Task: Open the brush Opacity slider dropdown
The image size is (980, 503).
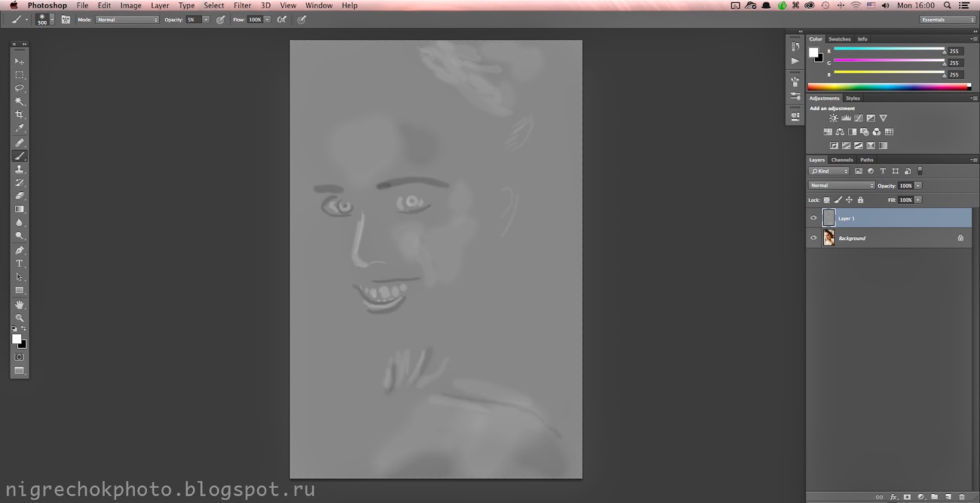Action: pos(206,20)
